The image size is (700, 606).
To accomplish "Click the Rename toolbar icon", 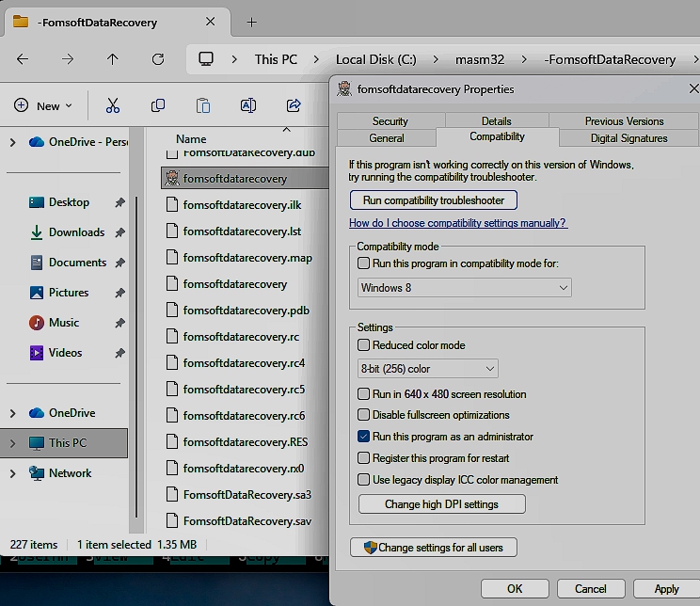I will point(248,105).
